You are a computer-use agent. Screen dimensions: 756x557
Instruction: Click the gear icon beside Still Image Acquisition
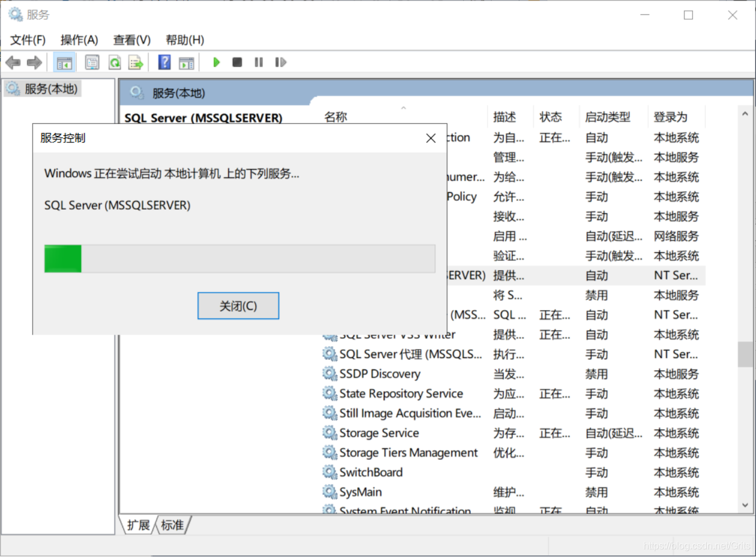(330, 413)
